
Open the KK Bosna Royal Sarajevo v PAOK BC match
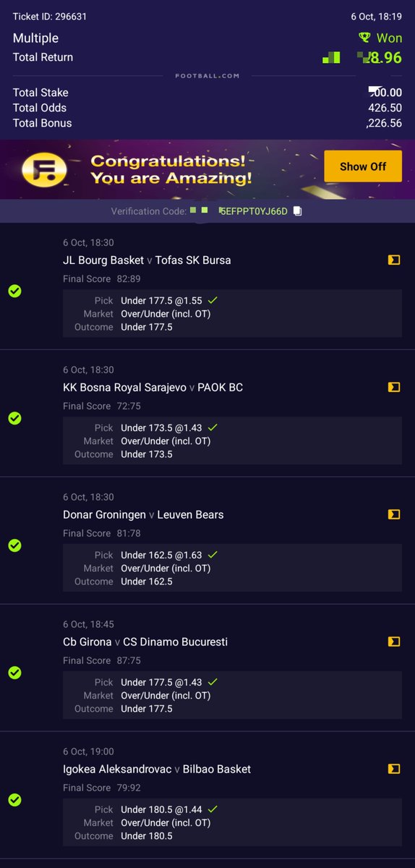coord(153,388)
